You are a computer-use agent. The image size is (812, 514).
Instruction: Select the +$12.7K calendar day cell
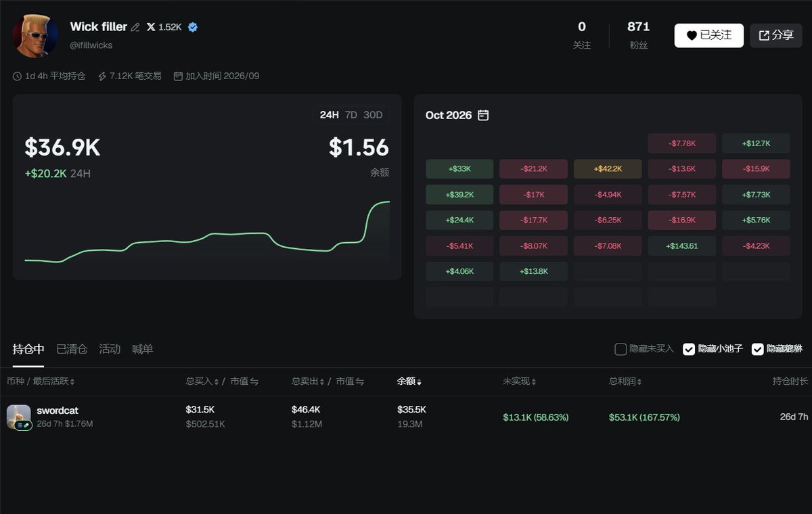click(756, 143)
